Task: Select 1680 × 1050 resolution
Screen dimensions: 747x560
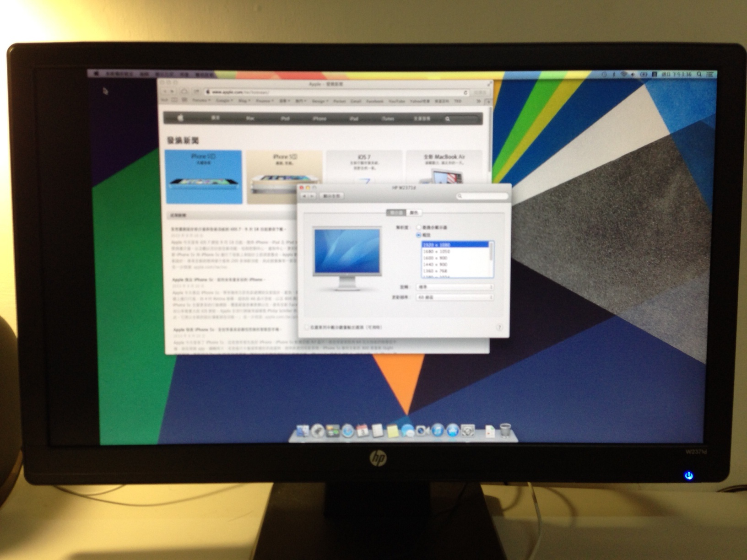Action: click(x=455, y=251)
